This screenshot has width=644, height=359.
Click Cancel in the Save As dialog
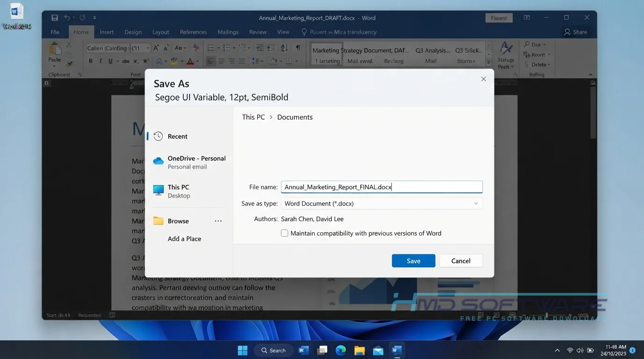461,261
